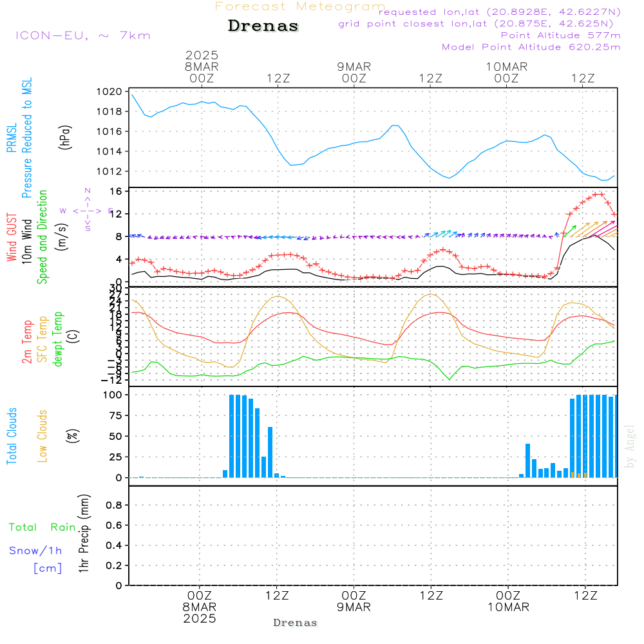Select '10MAR' label below the precipitation chart
Screen dimensions: 644x644
click(x=509, y=607)
